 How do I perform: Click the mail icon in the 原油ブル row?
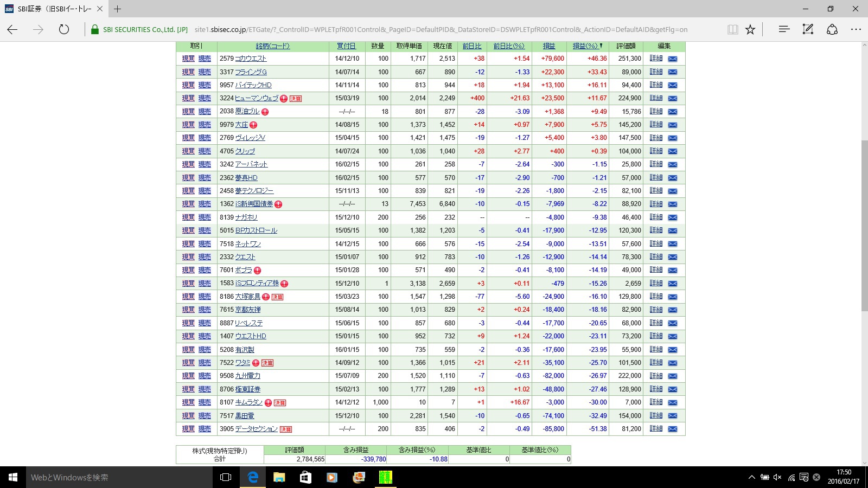(673, 112)
